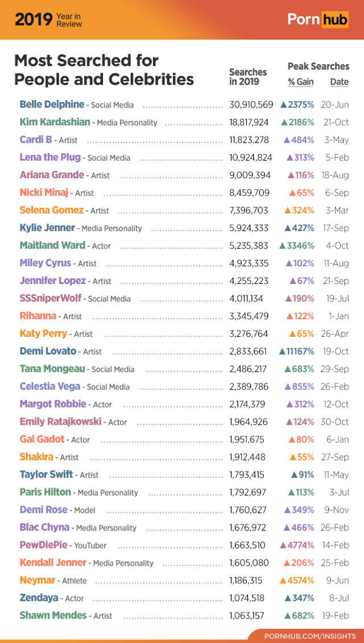364x643 pixels.
Task: Click the pink triangle beside 4774% gain
Action: [x=283, y=545]
